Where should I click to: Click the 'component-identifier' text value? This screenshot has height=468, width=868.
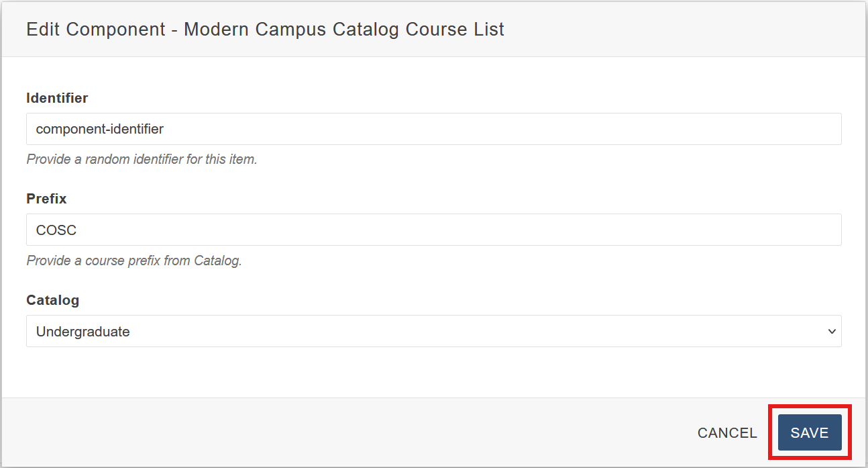(x=99, y=129)
